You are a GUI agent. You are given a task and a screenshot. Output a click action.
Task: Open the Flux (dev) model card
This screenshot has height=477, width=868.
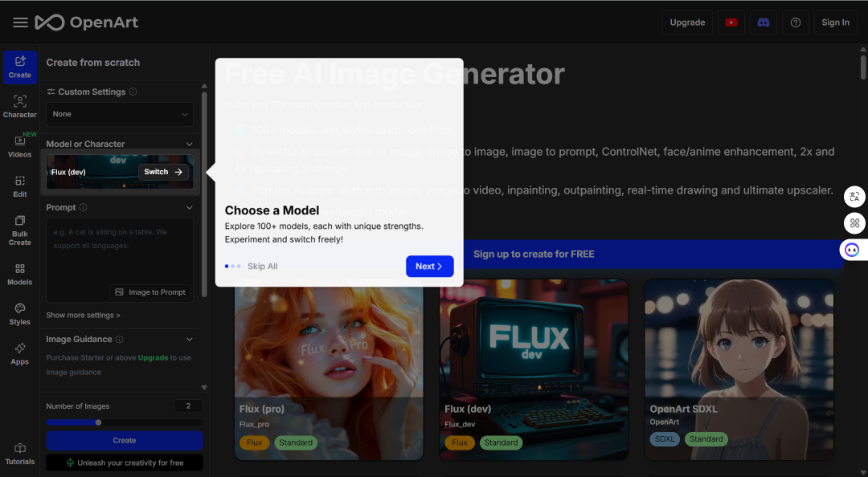(534, 369)
